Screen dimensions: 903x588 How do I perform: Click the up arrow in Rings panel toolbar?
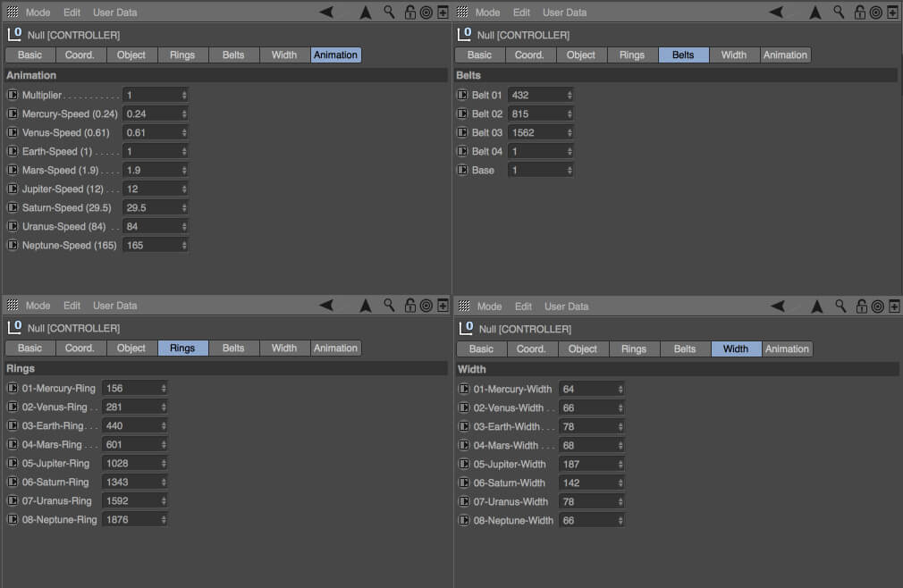pos(365,307)
